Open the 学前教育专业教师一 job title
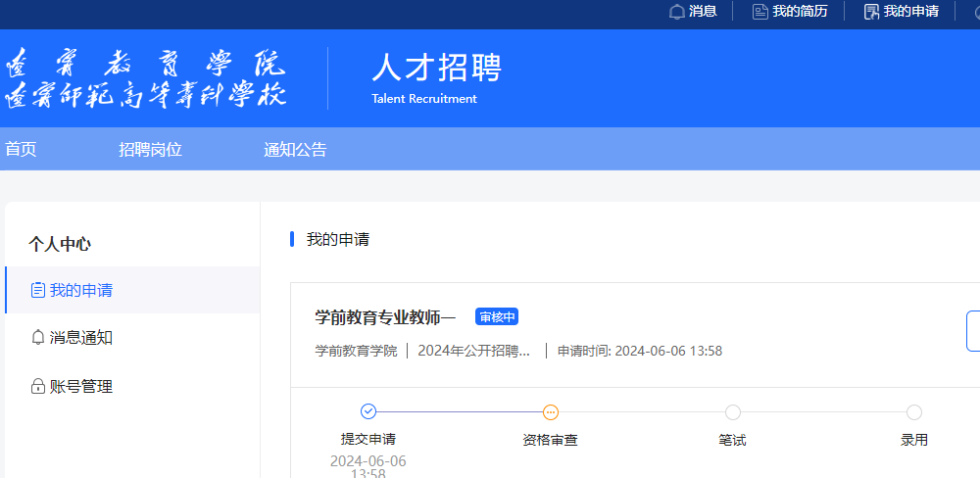This screenshot has height=478, width=980. coord(385,317)
